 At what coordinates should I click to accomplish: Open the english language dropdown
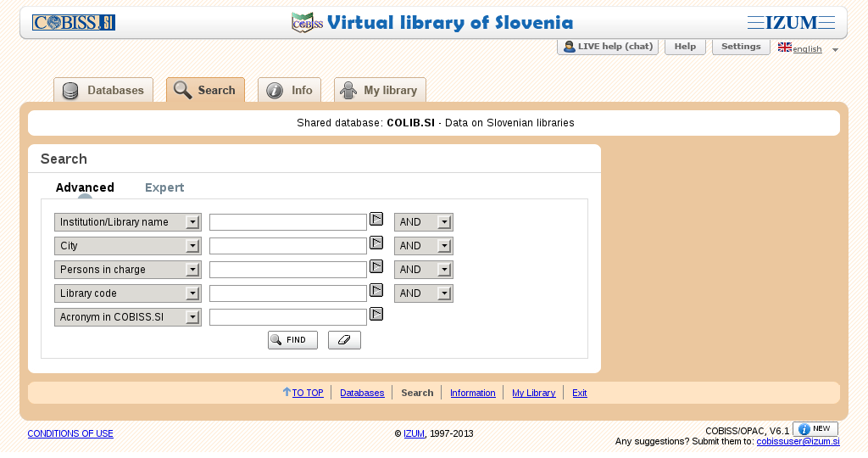pos(808,48)
